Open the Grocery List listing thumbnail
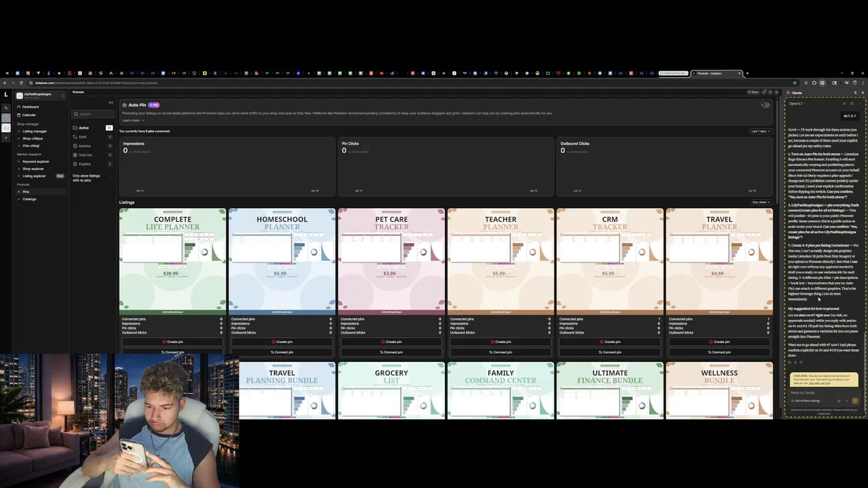 391,390
